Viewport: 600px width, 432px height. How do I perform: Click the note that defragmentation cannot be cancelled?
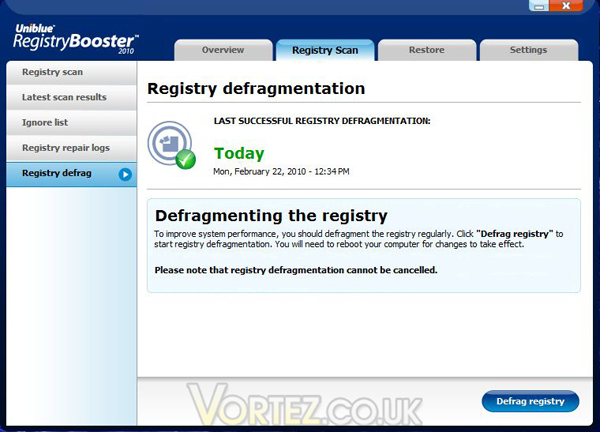[296, 270]
